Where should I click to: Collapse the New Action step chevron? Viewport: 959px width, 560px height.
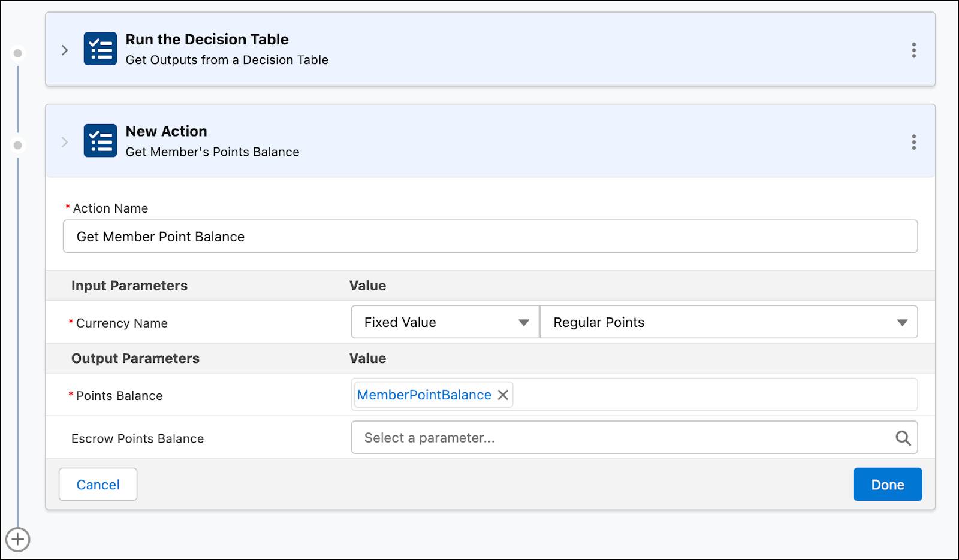tap(65, 142)
